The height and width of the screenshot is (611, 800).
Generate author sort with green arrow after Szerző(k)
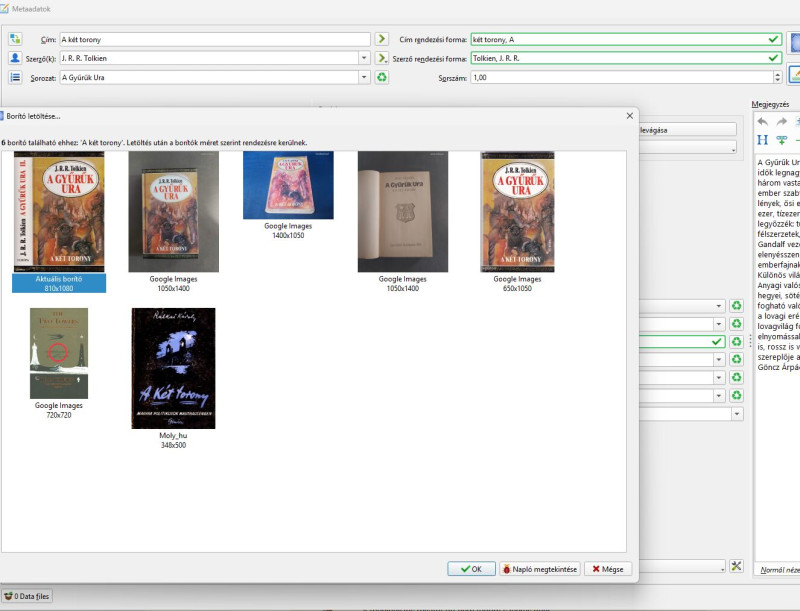[381, 58]
